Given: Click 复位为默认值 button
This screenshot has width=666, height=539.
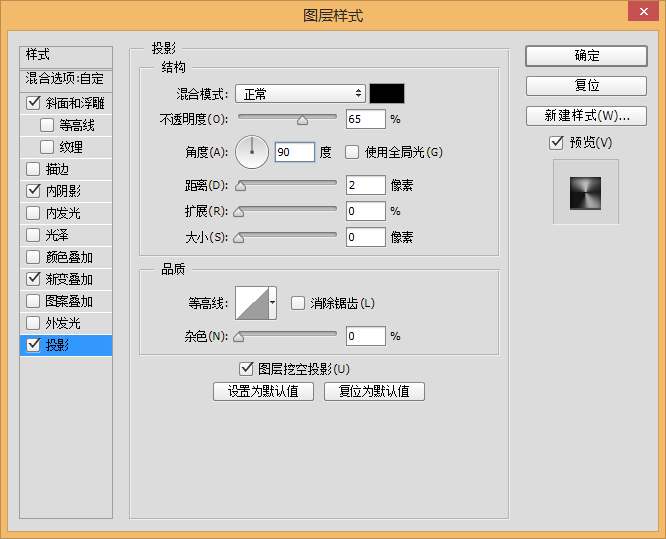Looking at the screenshot, I should click(x=374, y=391).
